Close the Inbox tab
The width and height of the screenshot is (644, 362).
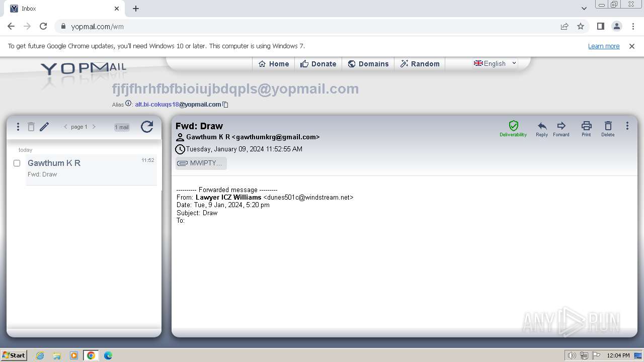coord(117,9)
